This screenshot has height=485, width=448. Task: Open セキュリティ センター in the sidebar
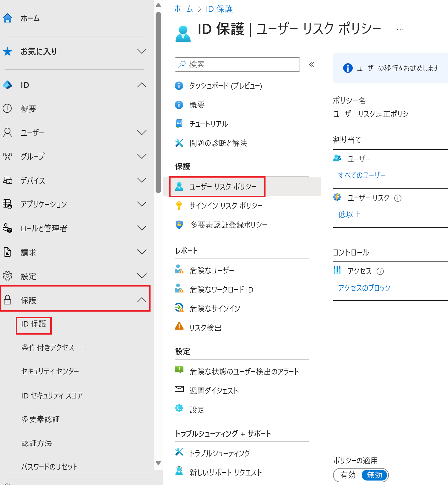point(50,371)
